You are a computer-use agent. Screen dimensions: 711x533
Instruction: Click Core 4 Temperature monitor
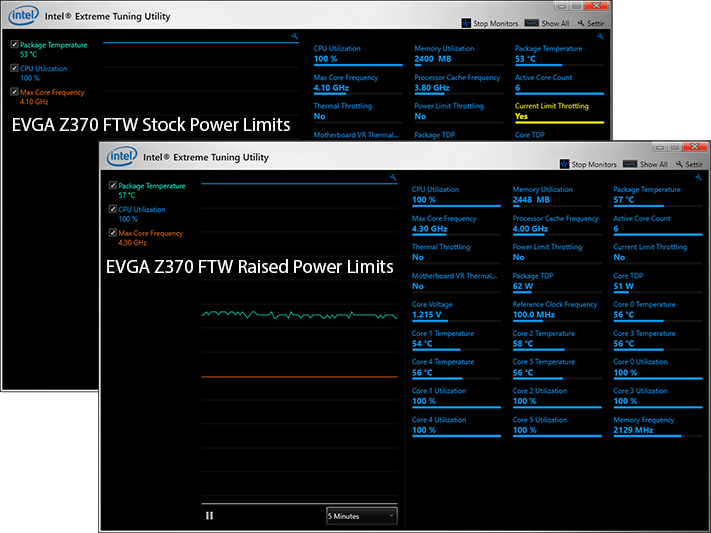[456, 368]
